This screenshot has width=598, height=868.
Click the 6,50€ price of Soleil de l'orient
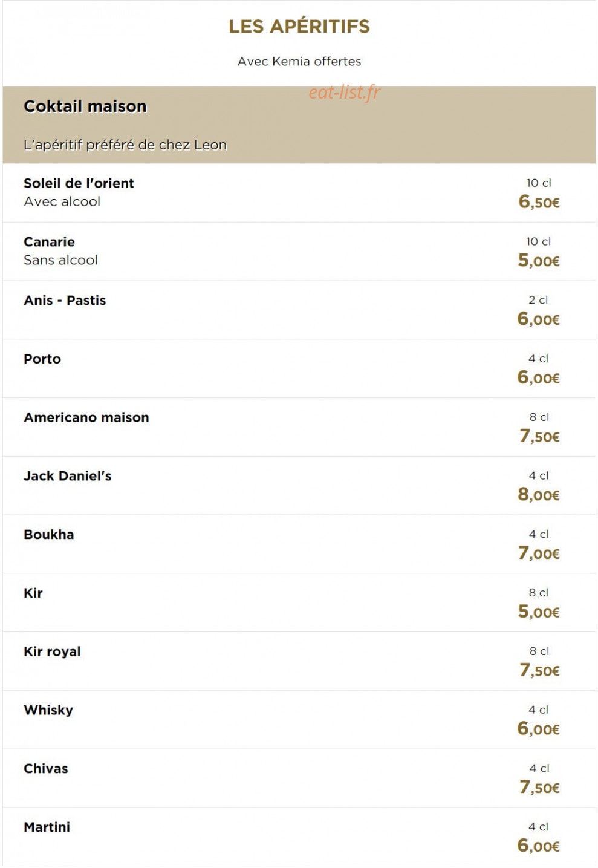pyautogui.click(x=539, y=202)
